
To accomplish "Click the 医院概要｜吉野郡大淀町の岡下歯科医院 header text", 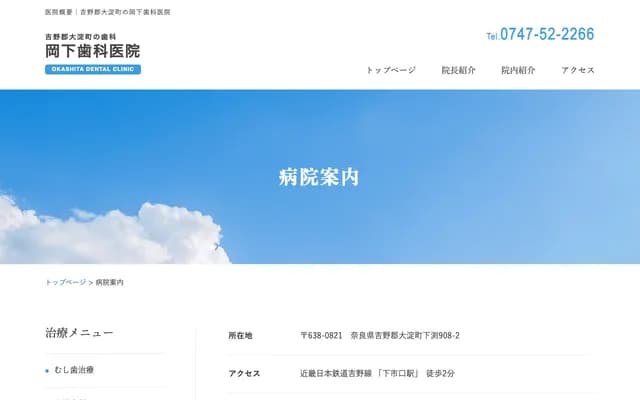I will pos(108,12).
